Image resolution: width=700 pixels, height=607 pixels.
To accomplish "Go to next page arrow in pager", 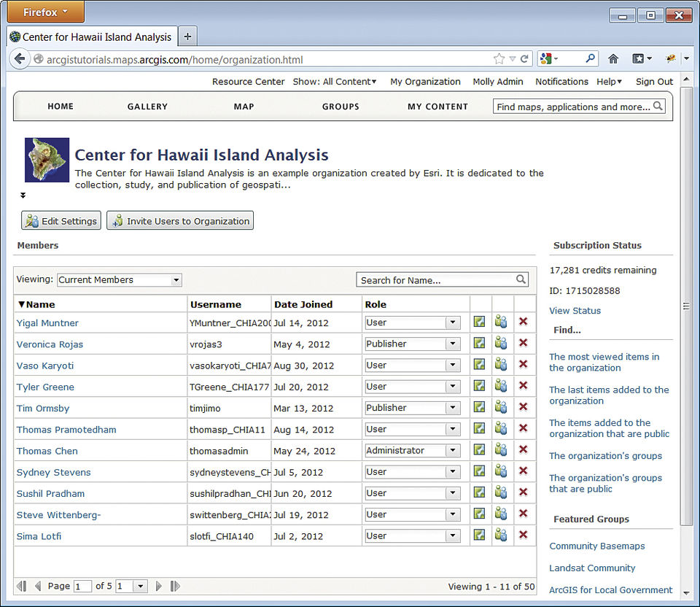I will click(x=158, y=586).
